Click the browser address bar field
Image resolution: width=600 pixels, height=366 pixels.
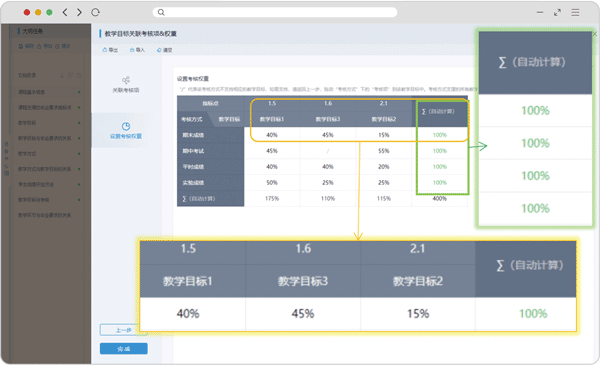pyautogui.click(x=275, y=12)
